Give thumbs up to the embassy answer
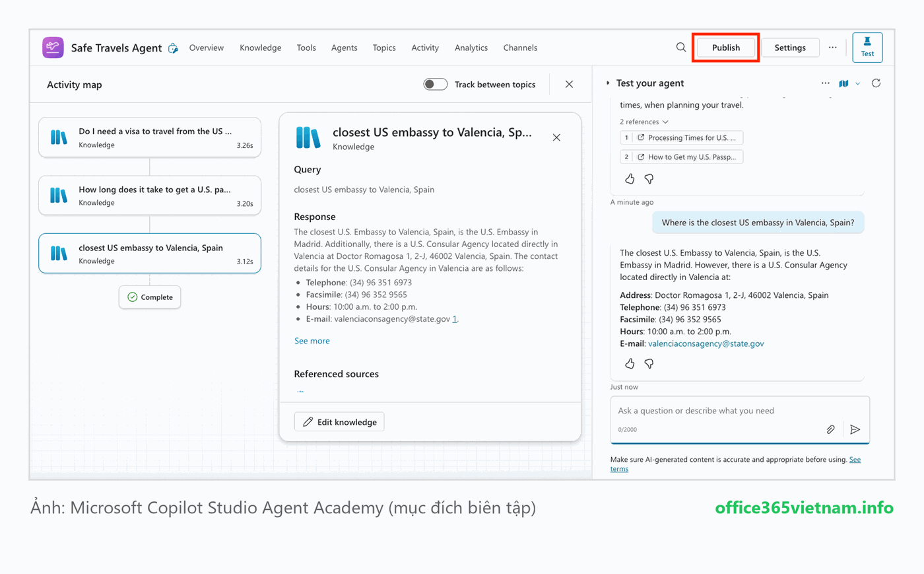Image resolution: width=924 pixels, height=574 pixels. (x=630, y=364)
